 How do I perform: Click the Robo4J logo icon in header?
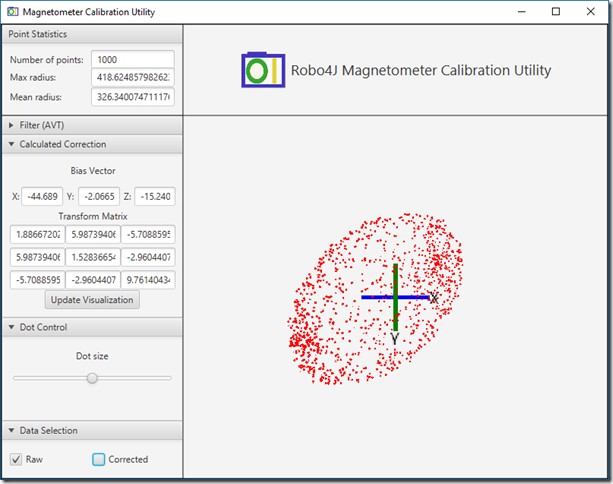263,70
